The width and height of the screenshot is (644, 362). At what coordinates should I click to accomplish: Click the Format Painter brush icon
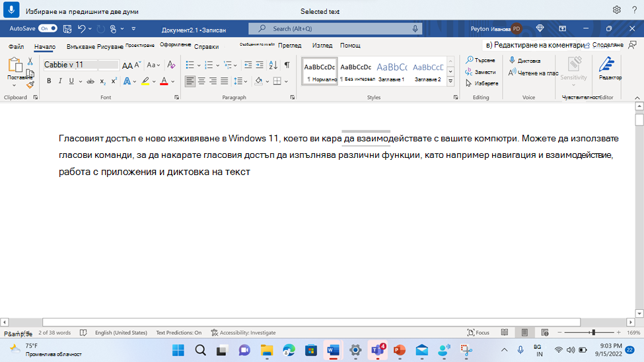(x=30, y=85)
